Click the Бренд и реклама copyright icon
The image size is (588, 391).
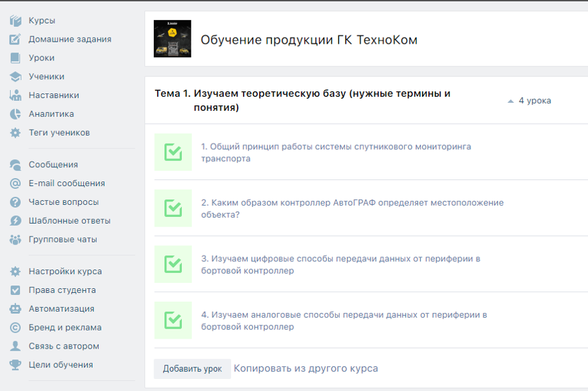tap(15, 328)
